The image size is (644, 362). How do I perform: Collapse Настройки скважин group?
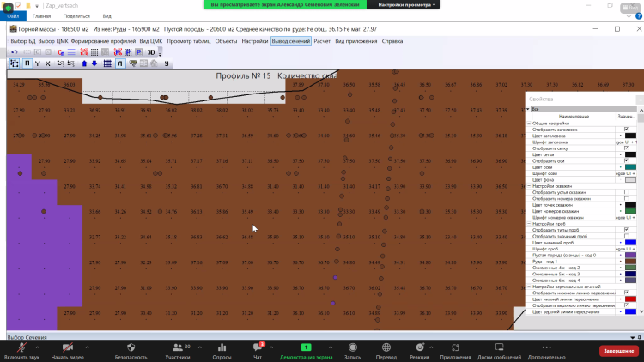tap(529, 186)
